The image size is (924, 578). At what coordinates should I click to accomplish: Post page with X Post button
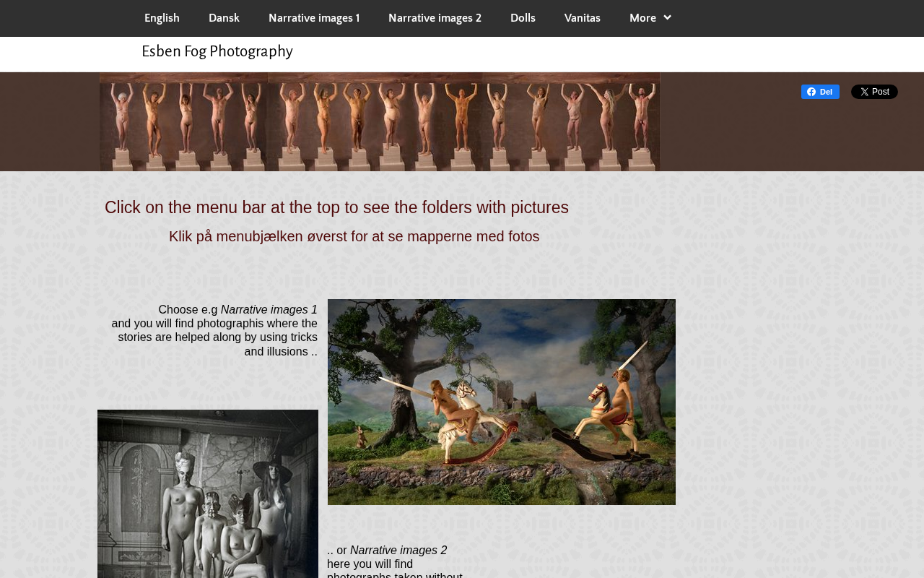pos(874,92)
